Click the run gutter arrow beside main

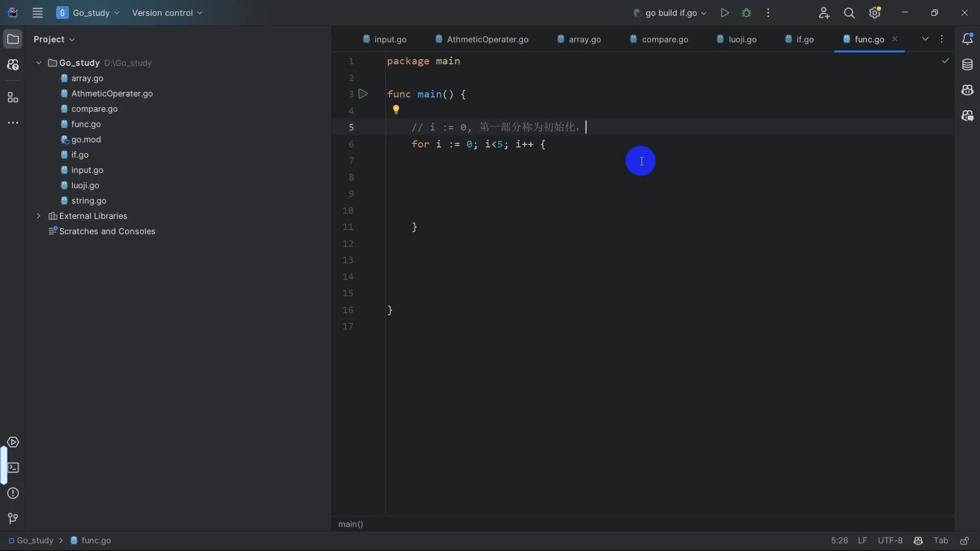click(x=363, y=94)
